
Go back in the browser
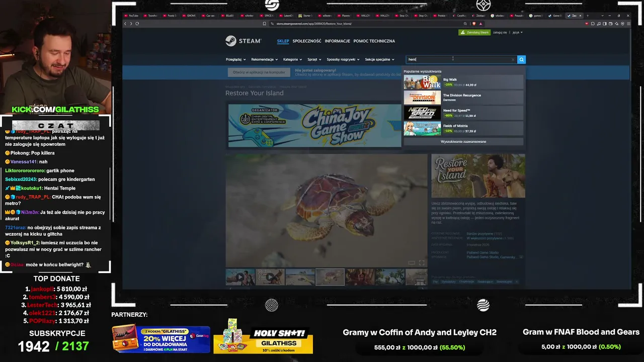pyautogui.click(x=125, y=24)
